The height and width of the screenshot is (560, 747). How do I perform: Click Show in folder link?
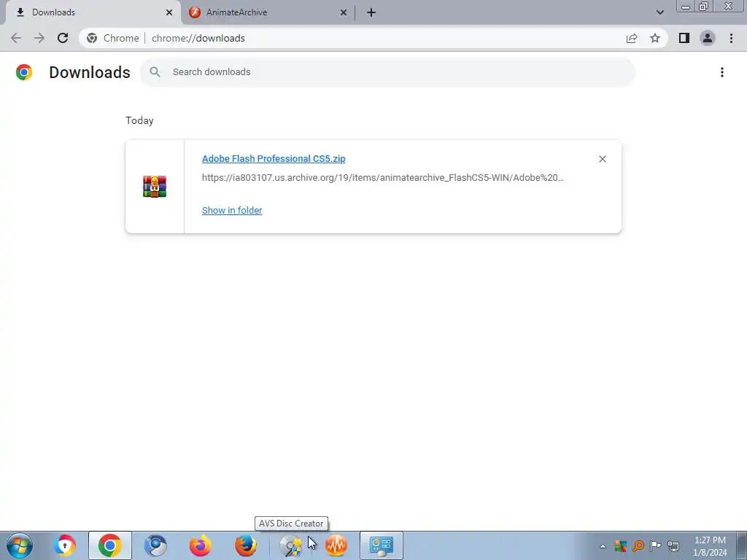pos(232,211)
